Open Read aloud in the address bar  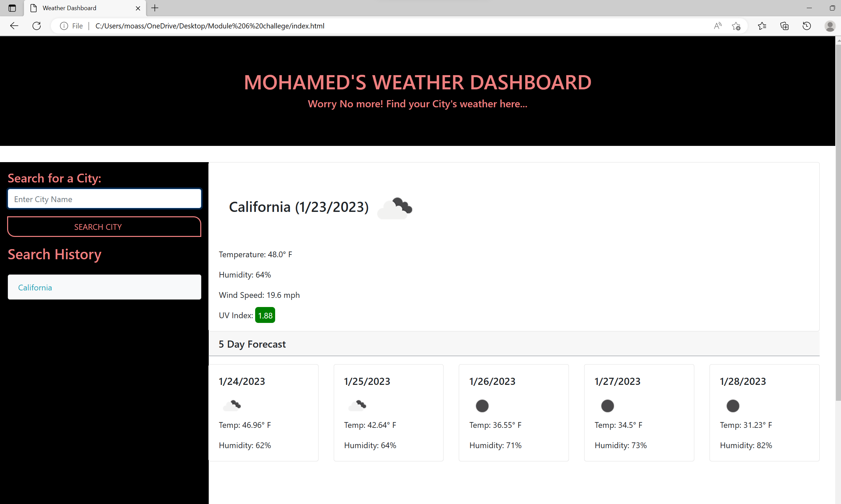pyautogui.click(x=717, y=26)
